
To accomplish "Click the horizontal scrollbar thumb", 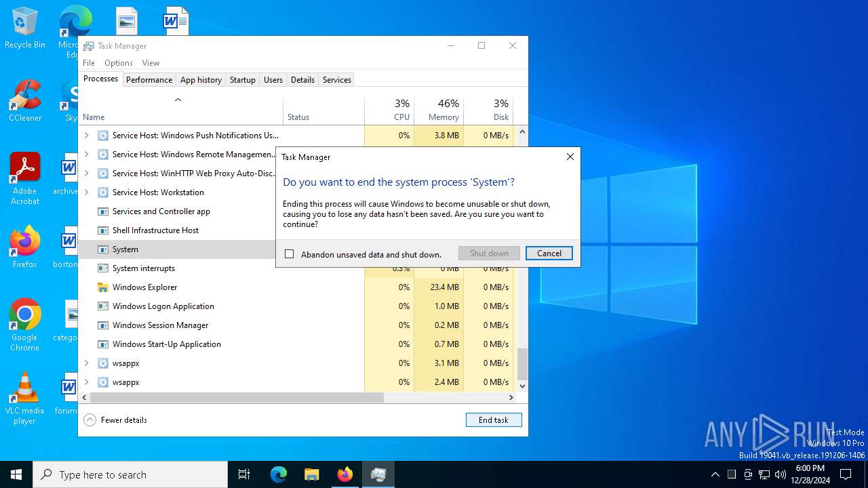I will tap(237, 398).
